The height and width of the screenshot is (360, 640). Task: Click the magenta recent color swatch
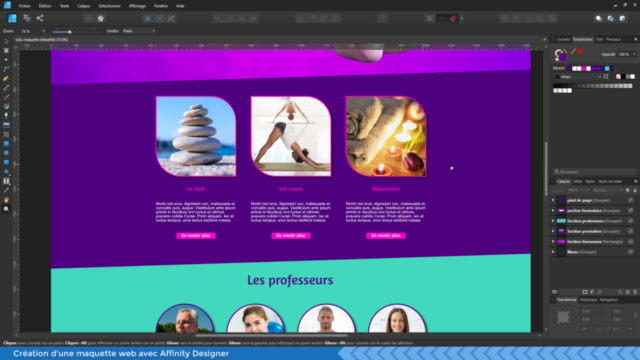[x=584, y=69]
